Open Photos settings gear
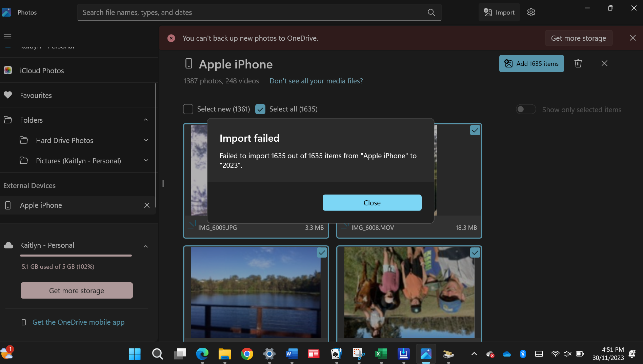Image resolution: width=643 pixels, height=364 pixels. click(x=531, y=12)
